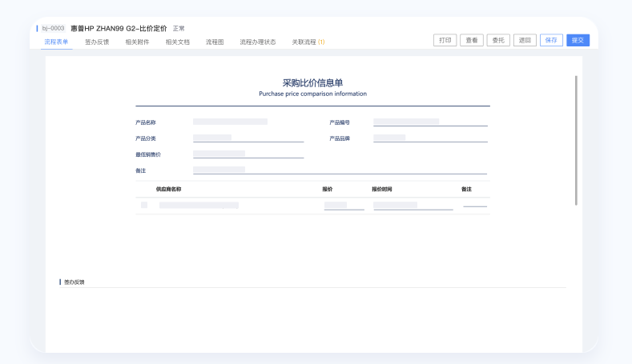632x364 pixels.
Task: Click the 退回 return button
Action: 525,40
